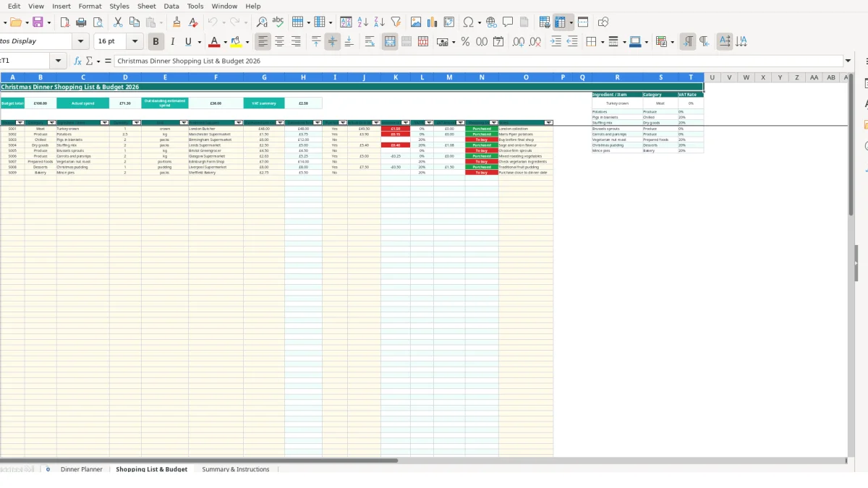Screen dimensions: 868x488
Task: Toggle Wrap Text
Action: coord(370,42)
